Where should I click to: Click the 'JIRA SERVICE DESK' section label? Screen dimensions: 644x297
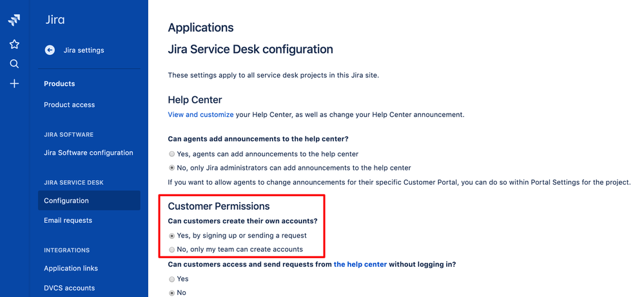pyautogui.click(x=74, y=182)
